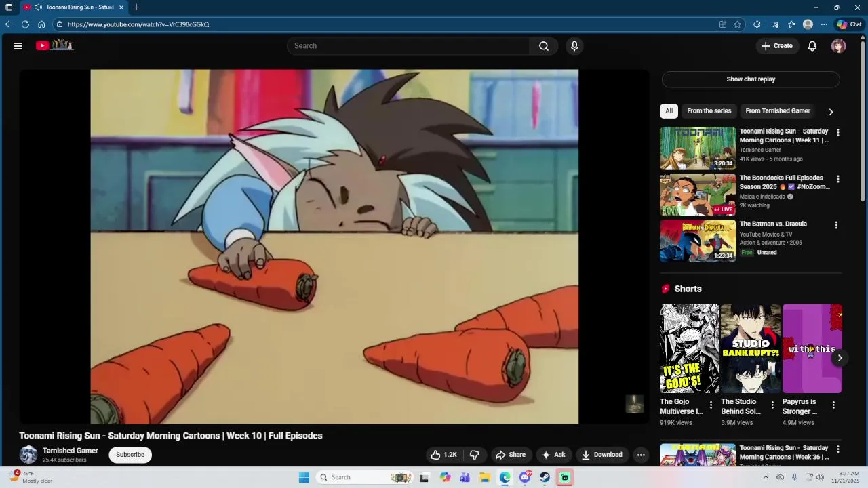Viewport: 868px width, 488px height.
Task: Open options for Papyrus is Stronger short
Action: (x=833, y=405)
